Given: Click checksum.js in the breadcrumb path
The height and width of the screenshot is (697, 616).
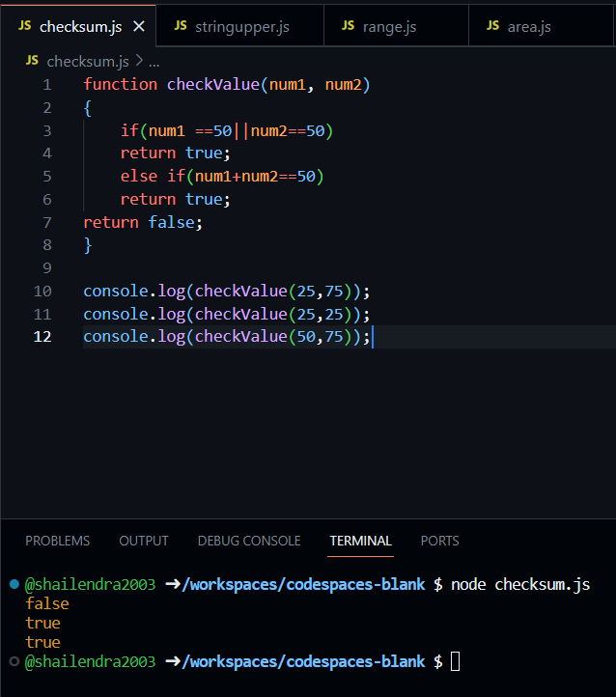Looking at the screenshot, I should click(x=88, y=62).
